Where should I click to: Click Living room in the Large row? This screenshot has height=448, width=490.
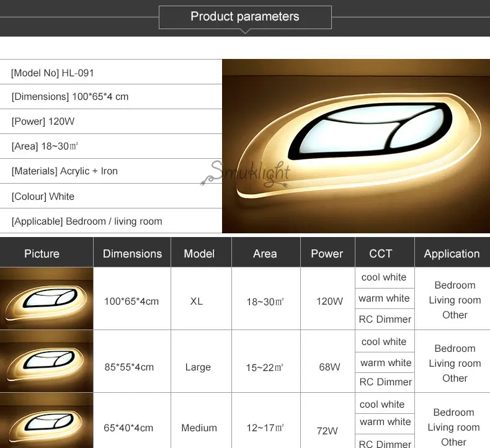pyautogui.click(x=455, y=363)
